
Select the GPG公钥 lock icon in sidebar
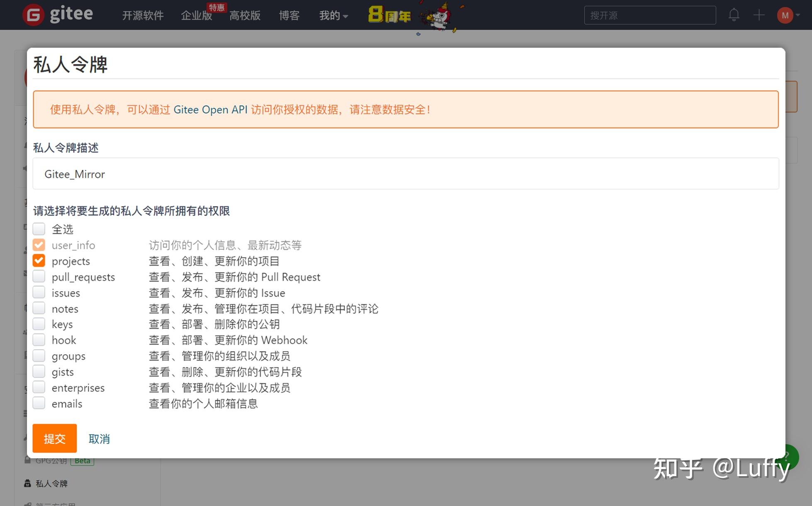click(x=27, y=460)
